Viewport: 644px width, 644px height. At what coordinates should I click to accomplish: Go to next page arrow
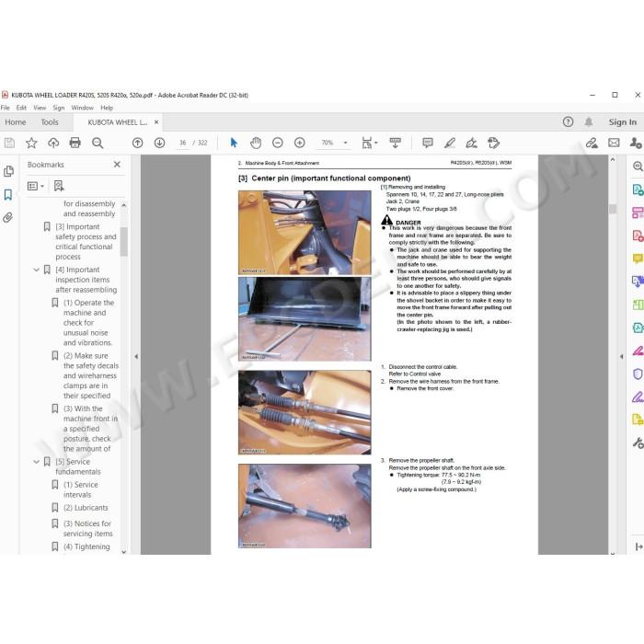click(x=159, y=143)
